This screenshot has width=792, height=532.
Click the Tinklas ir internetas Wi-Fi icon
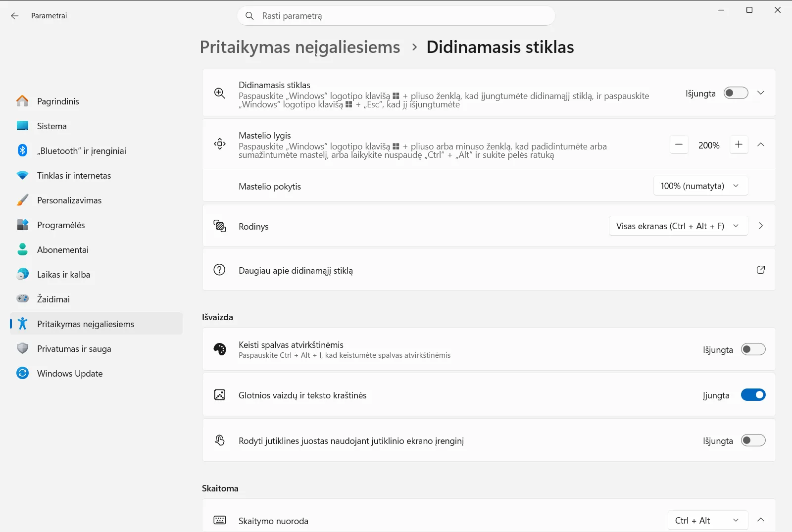23,175
